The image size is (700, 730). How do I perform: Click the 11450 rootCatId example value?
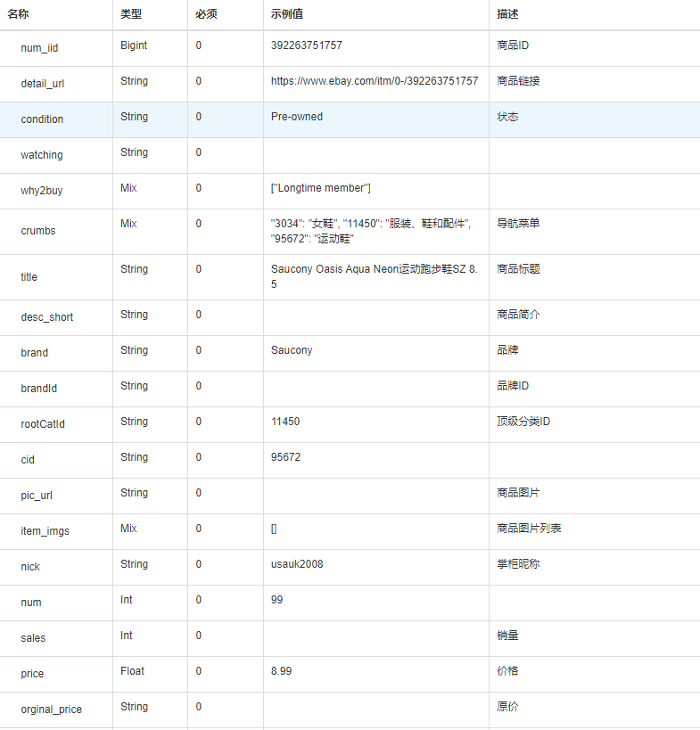pos(285,422)
